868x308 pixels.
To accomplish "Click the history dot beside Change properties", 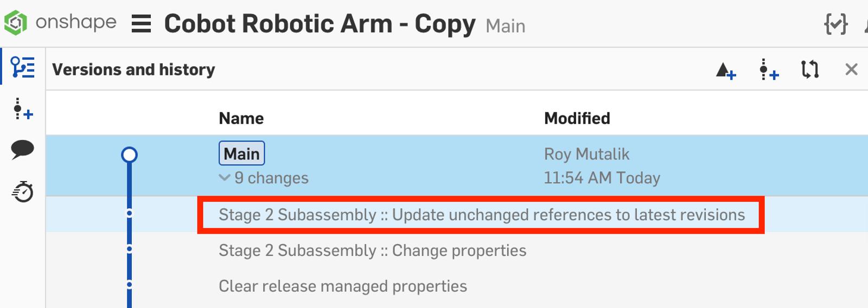I will pos(129,249).
